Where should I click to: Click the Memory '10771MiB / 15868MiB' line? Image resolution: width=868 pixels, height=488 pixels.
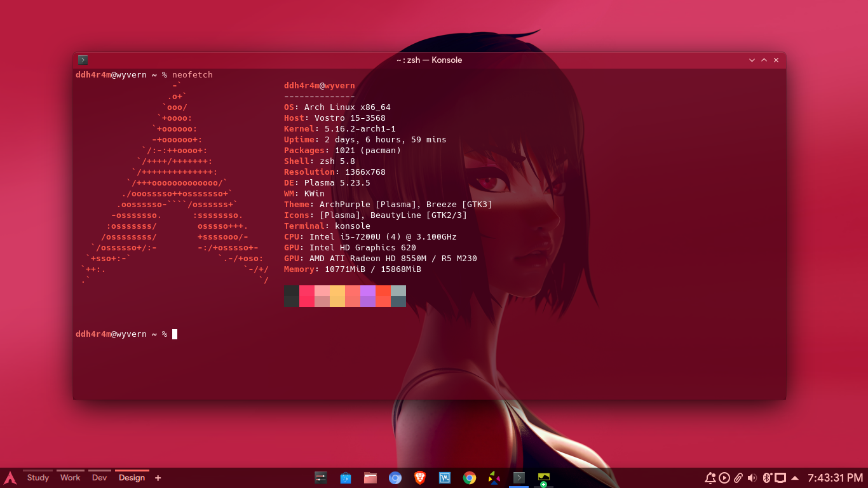pyautogui.click(x=353, y=269)
